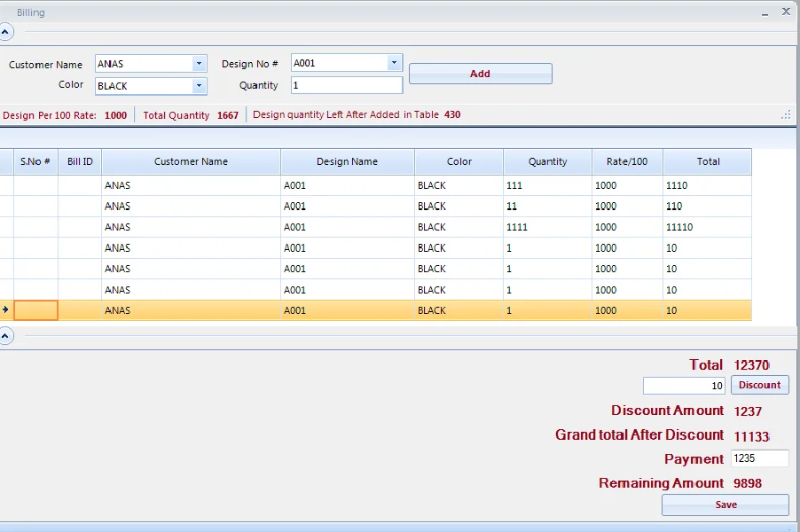Minimize the Billing window
800x532 pixels.
765,13
